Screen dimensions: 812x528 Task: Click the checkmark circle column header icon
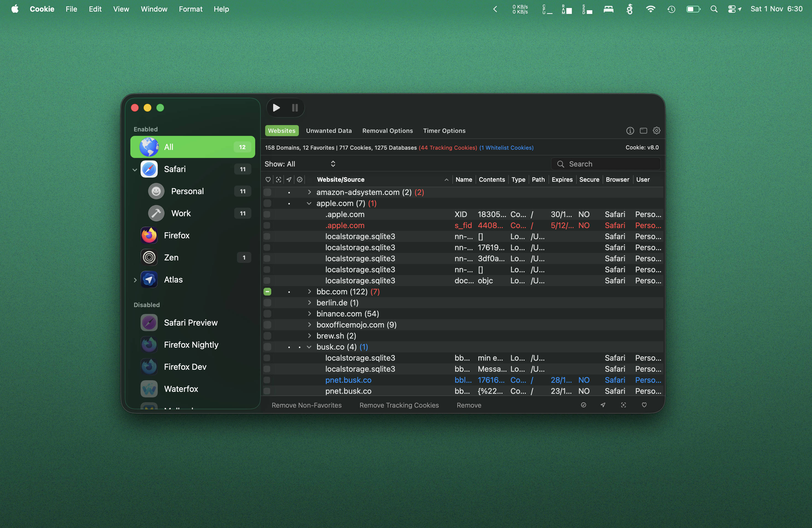pos(300,179)
